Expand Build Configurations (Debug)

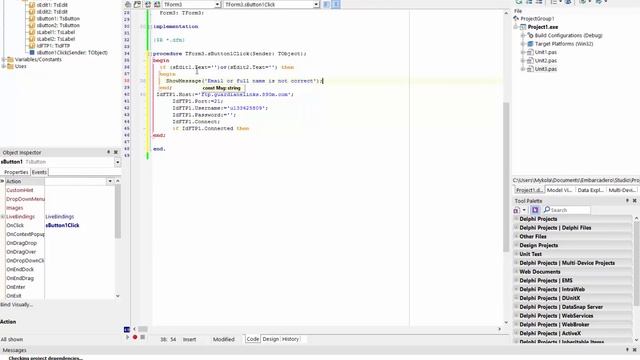[523, 36]
